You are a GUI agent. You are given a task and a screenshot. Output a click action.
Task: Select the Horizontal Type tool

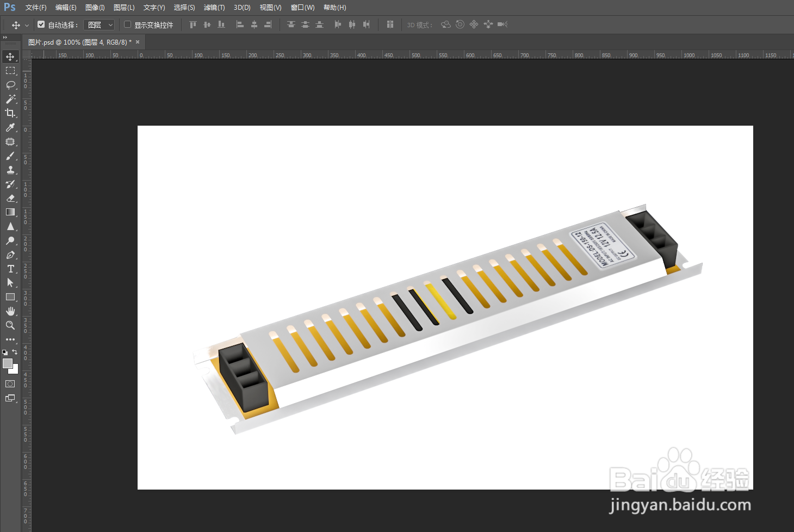(x=10, y=269)
